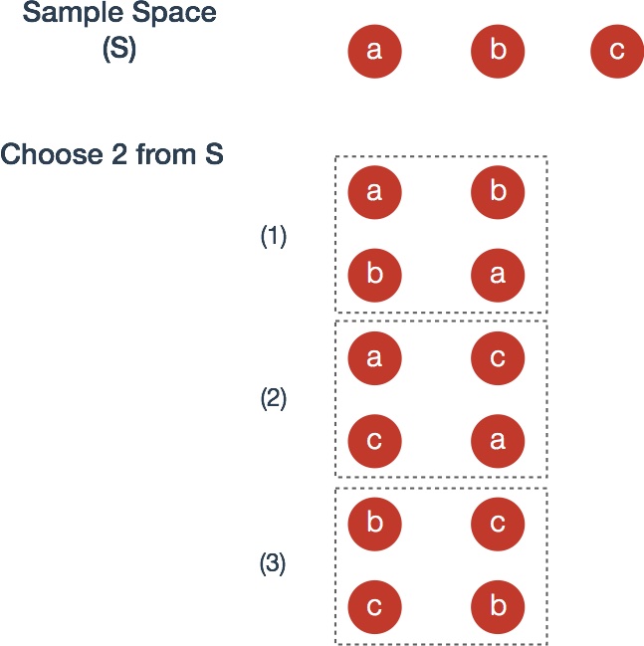Click top-right 'c' circle in group (2)
Screen dimensions: 644x646
point(498,358)
